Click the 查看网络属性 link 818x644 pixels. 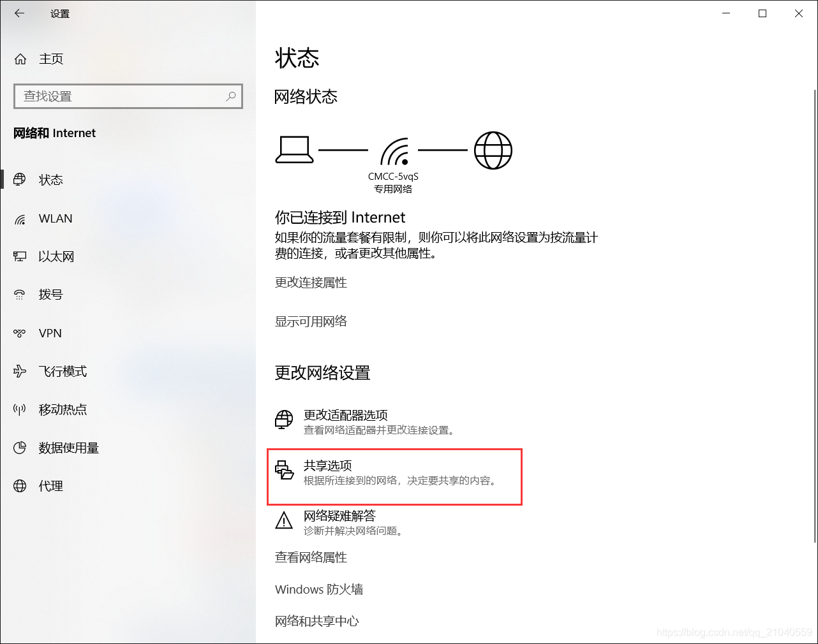(x=311, y=557)
